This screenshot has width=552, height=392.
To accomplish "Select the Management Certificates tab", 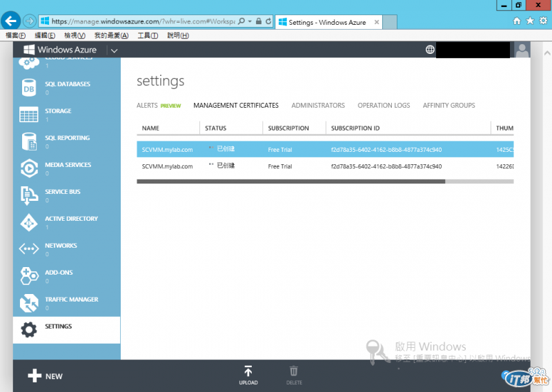I will click(x=236, y=106).
